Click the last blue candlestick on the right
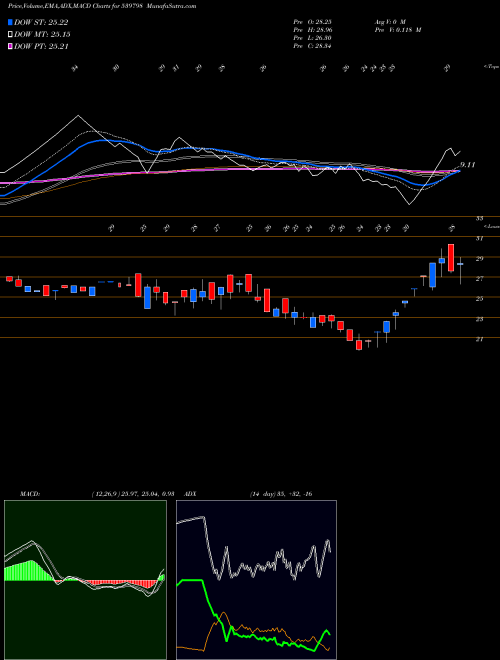500x660 pixels. [460, 264]
